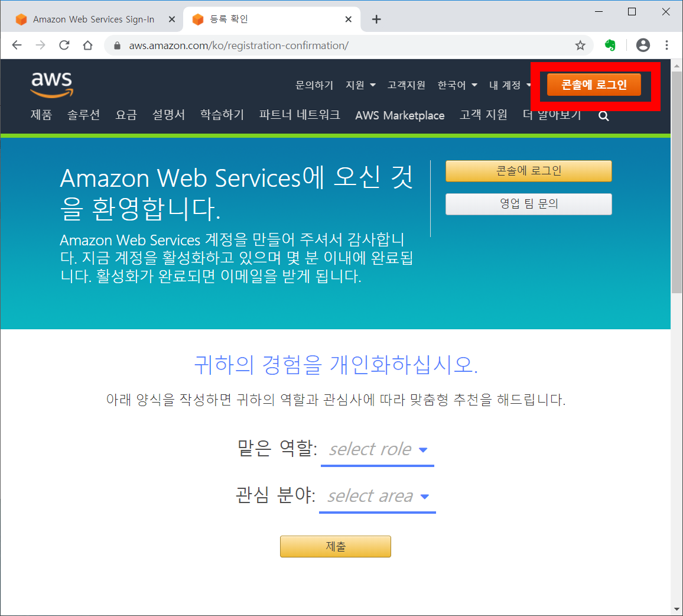This screenshot has width=683, height=616.
Task: Open the 요금 menu
Action: tap(126, 115)
